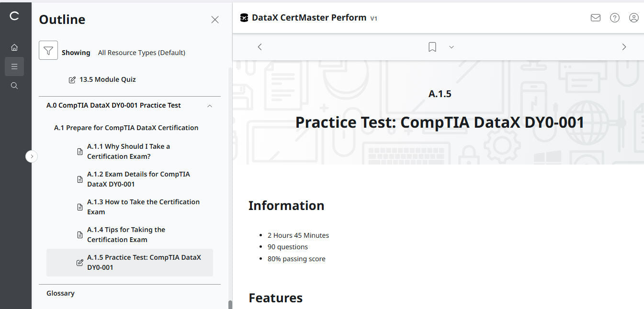Open the 13.5 Module Quiz
This screenshot has width=644, height=309.
(108, 79)
